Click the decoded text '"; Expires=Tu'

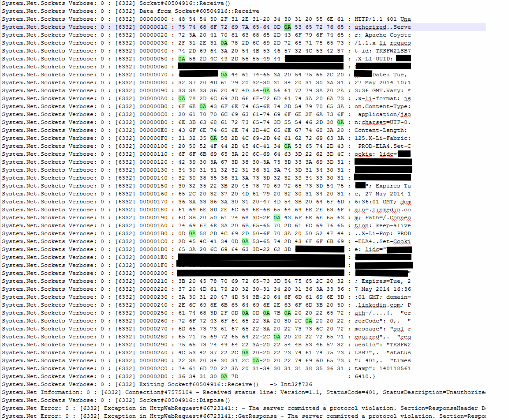click(388, 186)
